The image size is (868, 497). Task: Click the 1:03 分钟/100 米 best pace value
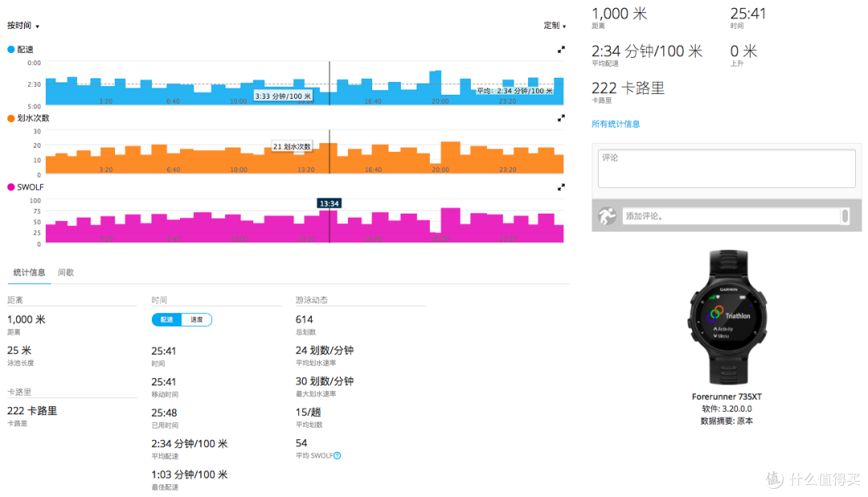(190, 475)
